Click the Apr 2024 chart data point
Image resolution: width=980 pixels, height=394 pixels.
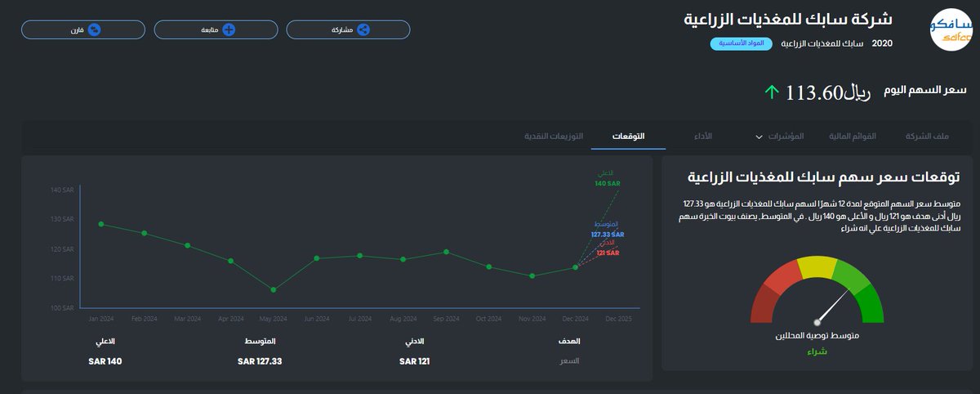point(230,261)
